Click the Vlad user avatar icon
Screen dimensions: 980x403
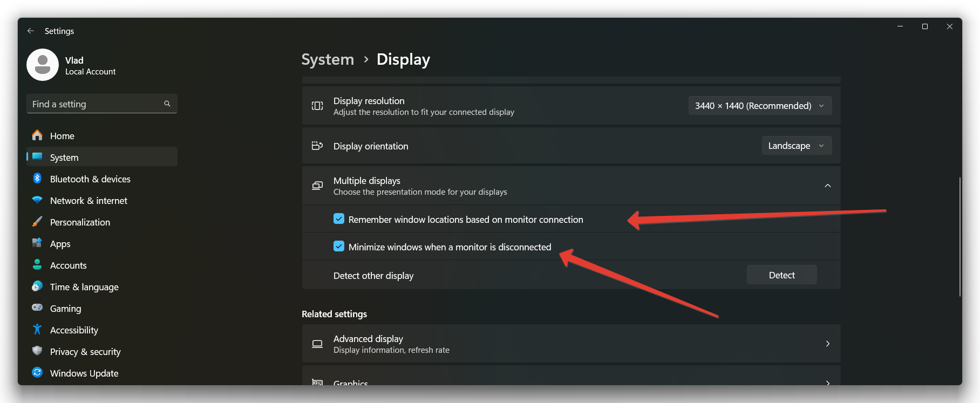(43, 65)
